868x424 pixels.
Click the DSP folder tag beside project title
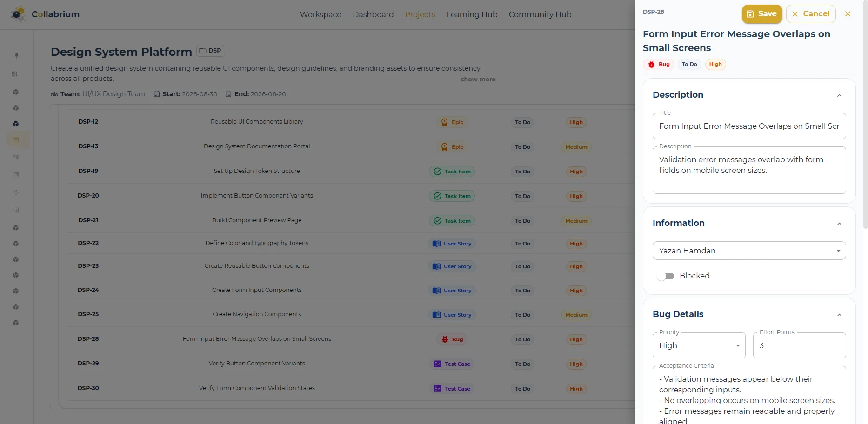point(211,51)
